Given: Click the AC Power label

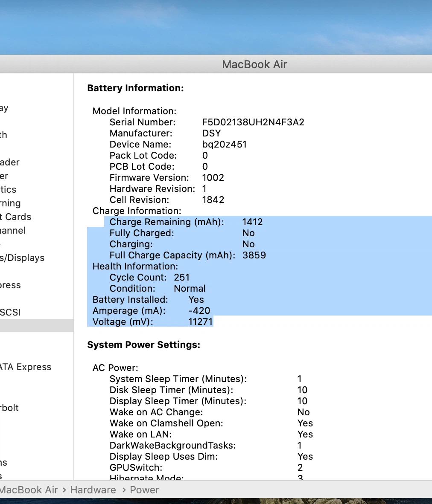Looking at the screenshot, I should click(115, 368).
